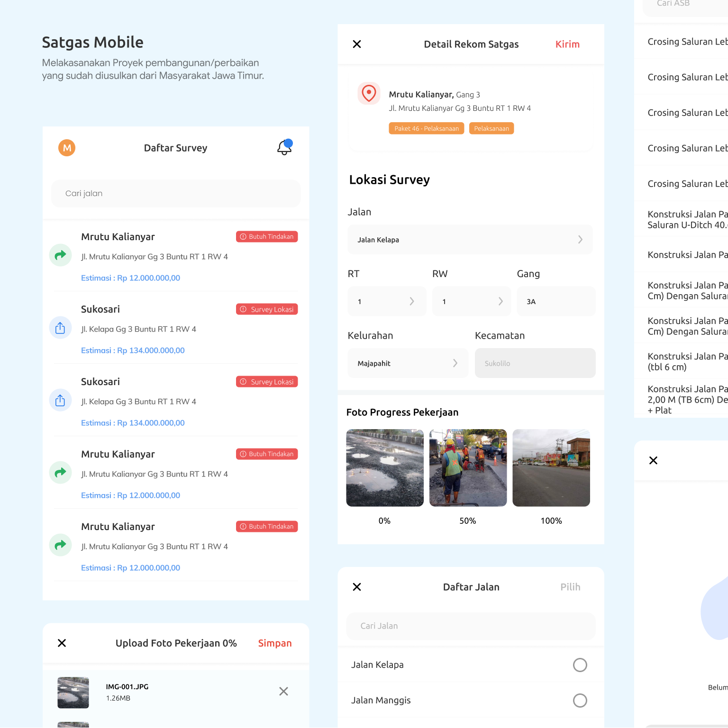728x728 pixels.
Task: Open the IMG-001.JPG thumbnail preview
Action: [x=73, y=692]
